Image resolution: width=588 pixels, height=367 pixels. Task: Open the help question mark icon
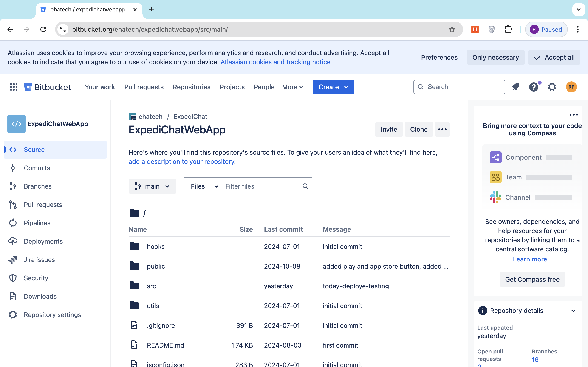534,87
